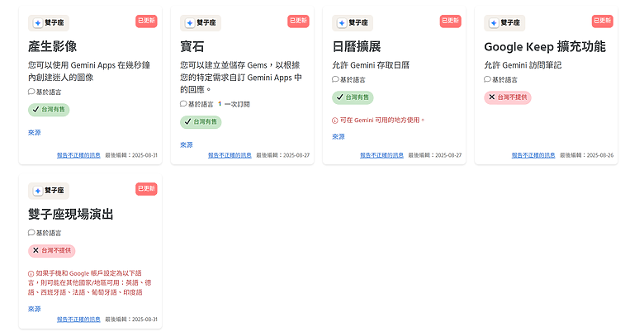Click 報告不正確的訊息 on the 產生影像 card

click(78, 155)
